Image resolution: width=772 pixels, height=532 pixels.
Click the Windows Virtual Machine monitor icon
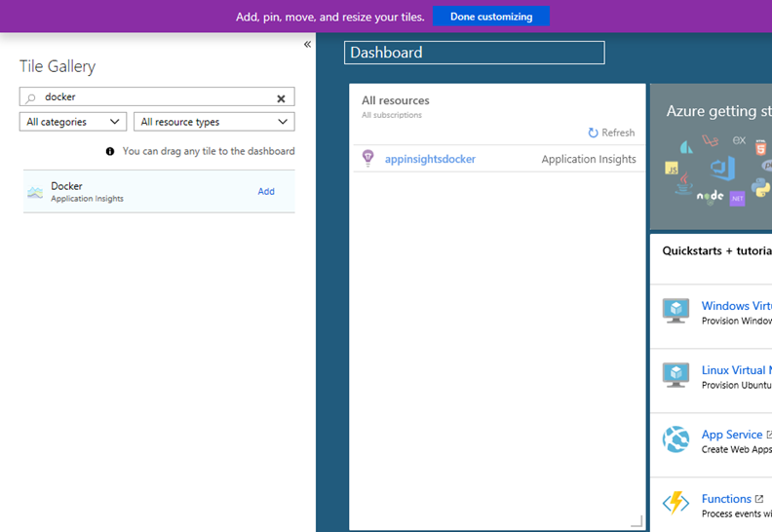(x=675, y=311)
